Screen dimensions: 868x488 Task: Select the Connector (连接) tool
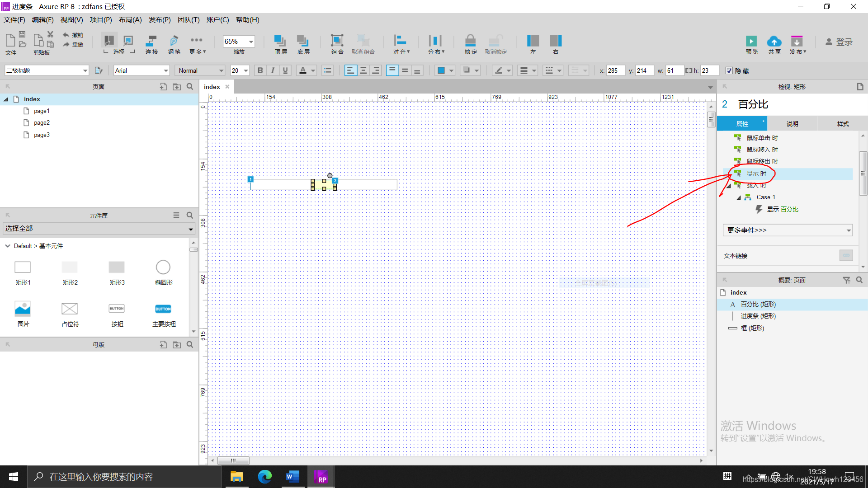[151, 41]
